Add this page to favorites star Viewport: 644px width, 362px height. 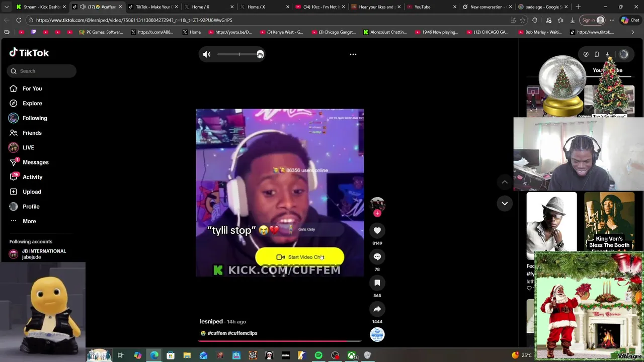tap(523, 20)
